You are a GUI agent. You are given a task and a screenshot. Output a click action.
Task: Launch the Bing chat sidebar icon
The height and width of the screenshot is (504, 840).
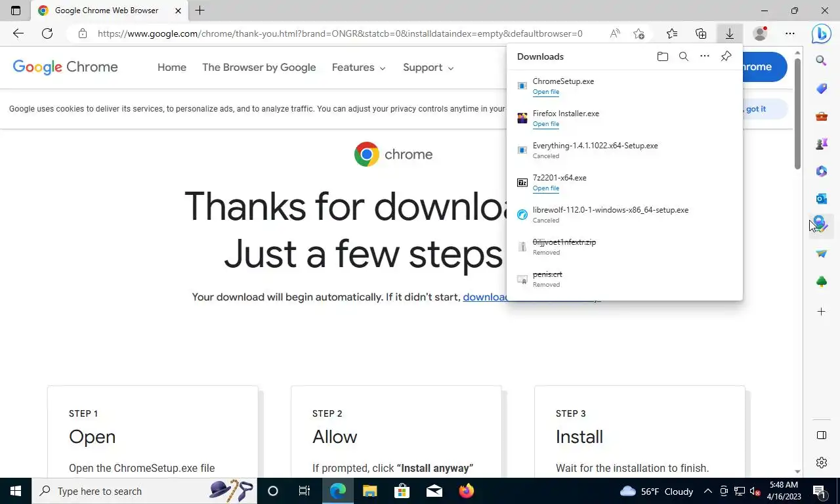pyautogui.click(x=822, y=33)
